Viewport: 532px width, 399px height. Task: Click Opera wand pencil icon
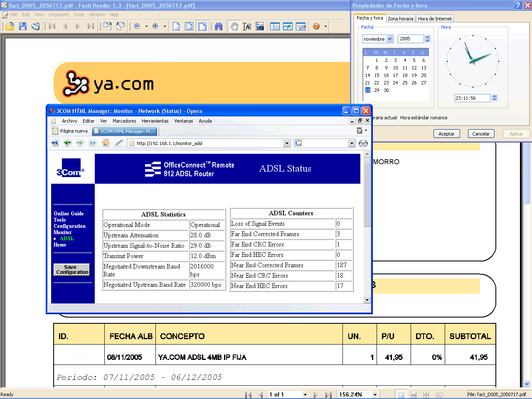[x=119, y=143]
